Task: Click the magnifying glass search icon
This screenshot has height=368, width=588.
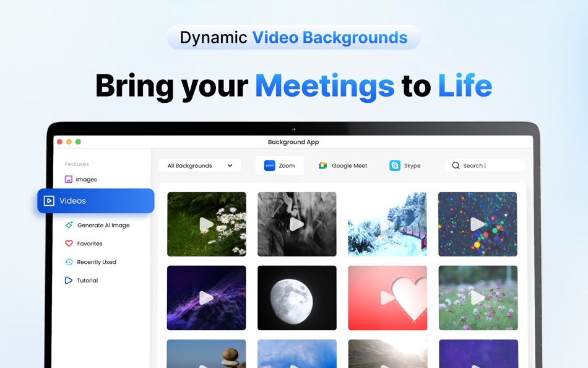Action: tap(456, 165)
